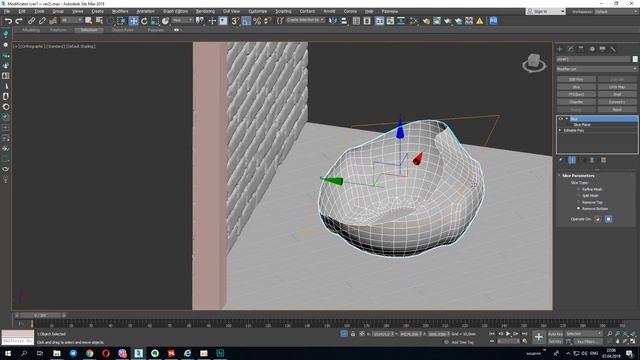
Task: Expand Editable Poly in modifier stack
Action: (x=560, y=130)
